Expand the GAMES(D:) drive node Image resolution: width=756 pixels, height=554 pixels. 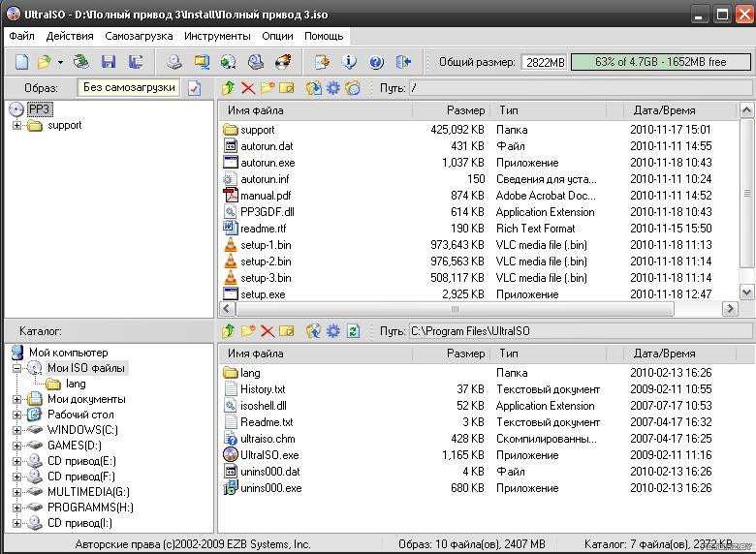(x=16, y=446)
